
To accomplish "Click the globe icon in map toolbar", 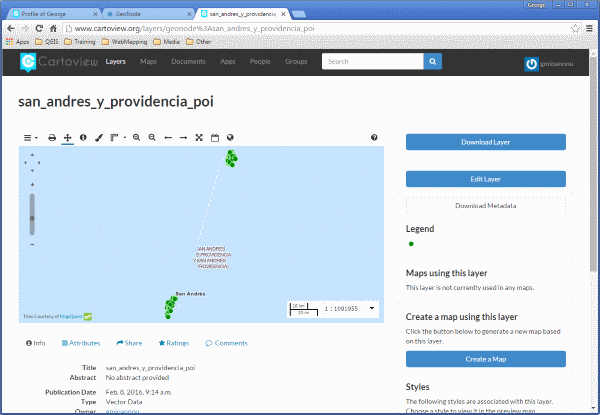I will tap(230, 138).
